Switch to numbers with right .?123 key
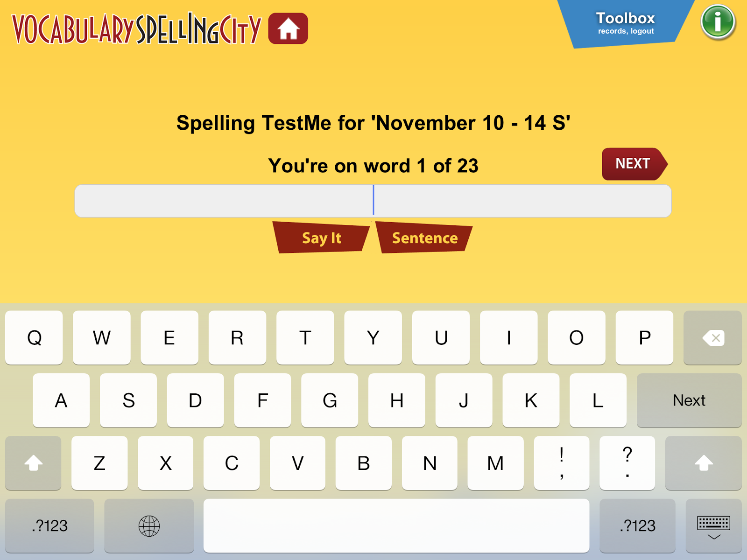Screen dimensions: 747x560 (x=637, y=526)
